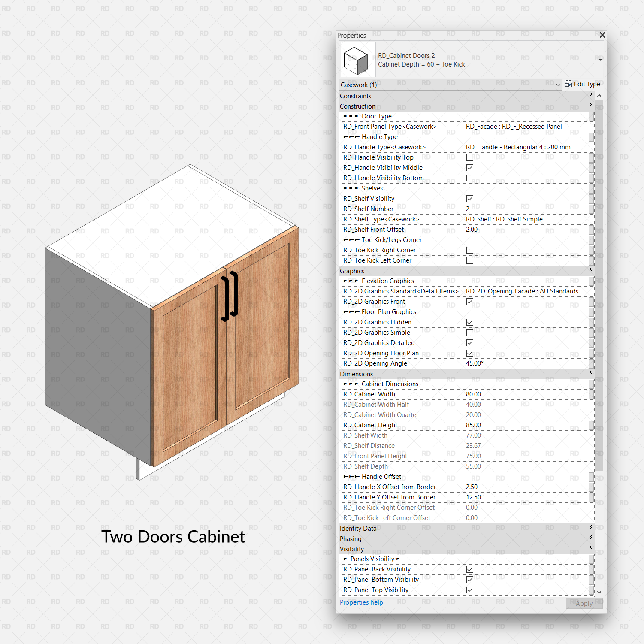Click the cabinet family preview thumbnail

(x=357, y=60)
